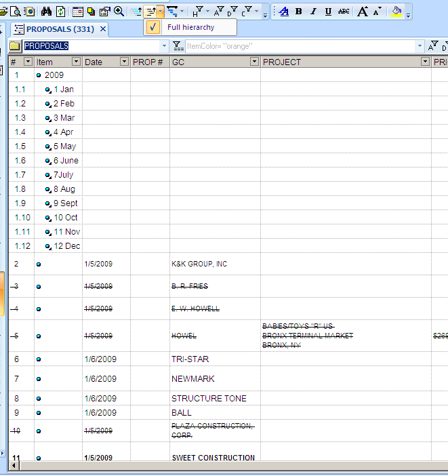Click the yellow folder icon beside PROPOSALS
Image resolution: width=448 pixels, height=476 pixels.
tap(14, 46)
